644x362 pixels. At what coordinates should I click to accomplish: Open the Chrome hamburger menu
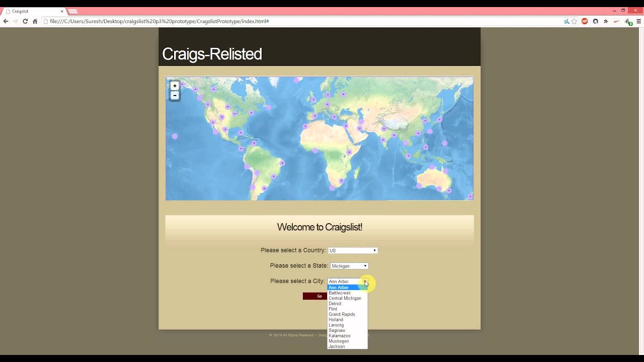(x=639, y=21)
